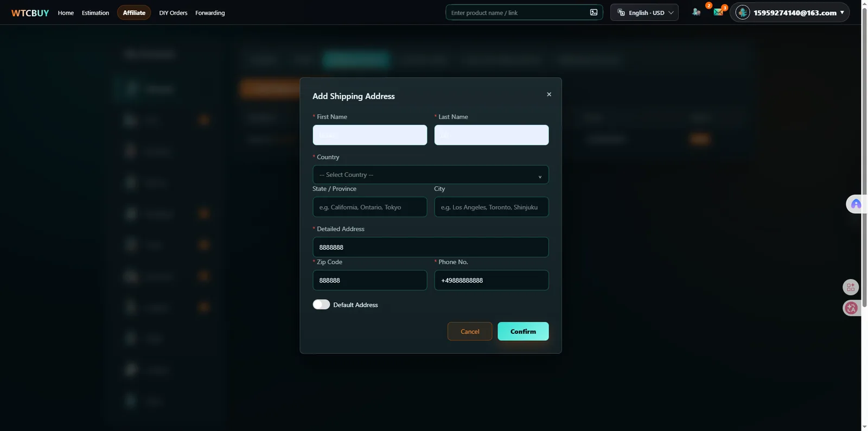This screenshot has height=431, width=868.
Task: Click the Confirm button
Action: coord(523,332)
